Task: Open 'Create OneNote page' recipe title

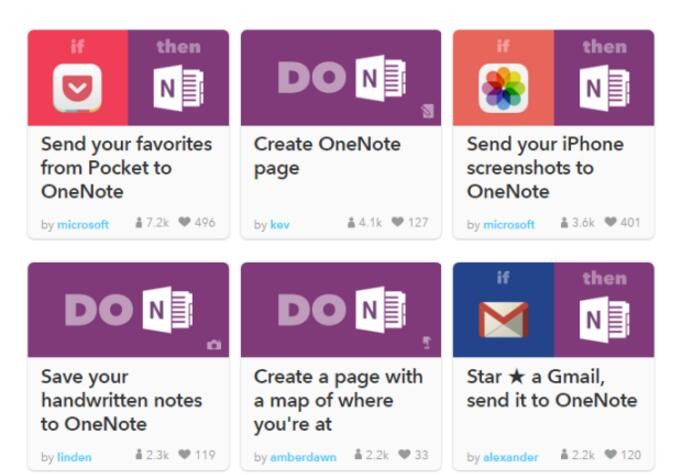Action: click(327, 156)
